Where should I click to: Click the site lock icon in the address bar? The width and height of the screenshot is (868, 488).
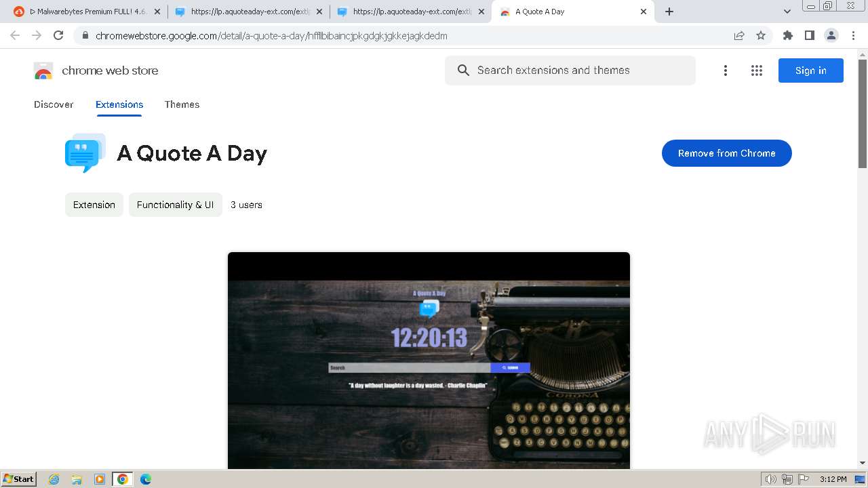tap(85, 36)
